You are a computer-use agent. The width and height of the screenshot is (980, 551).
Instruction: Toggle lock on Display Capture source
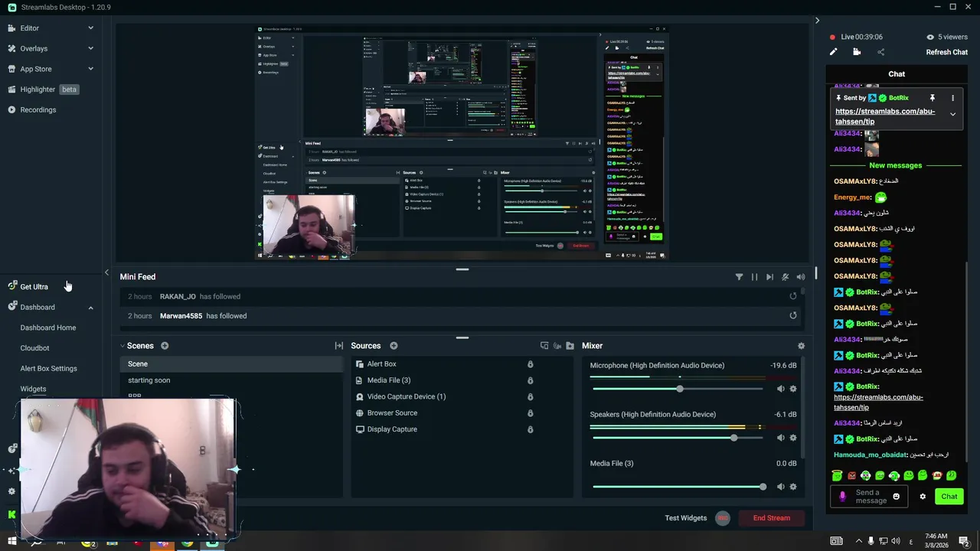(x=530, y=429)
